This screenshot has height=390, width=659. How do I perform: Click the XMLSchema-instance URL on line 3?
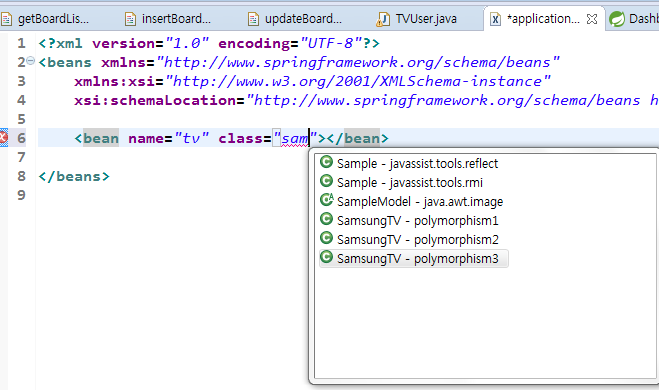358,81
